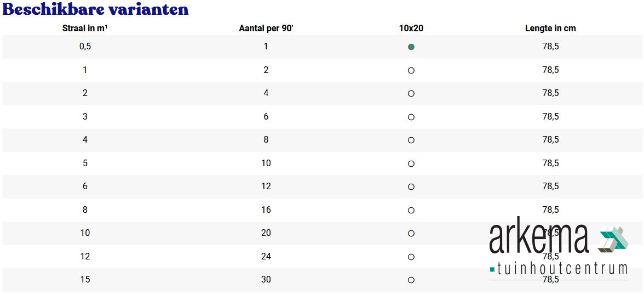Pick the 10x20 option in the radius 4 row
Image resolution: width=644 pixels, height=294 pixels.
pyautogui.click(x=411, y=140)
